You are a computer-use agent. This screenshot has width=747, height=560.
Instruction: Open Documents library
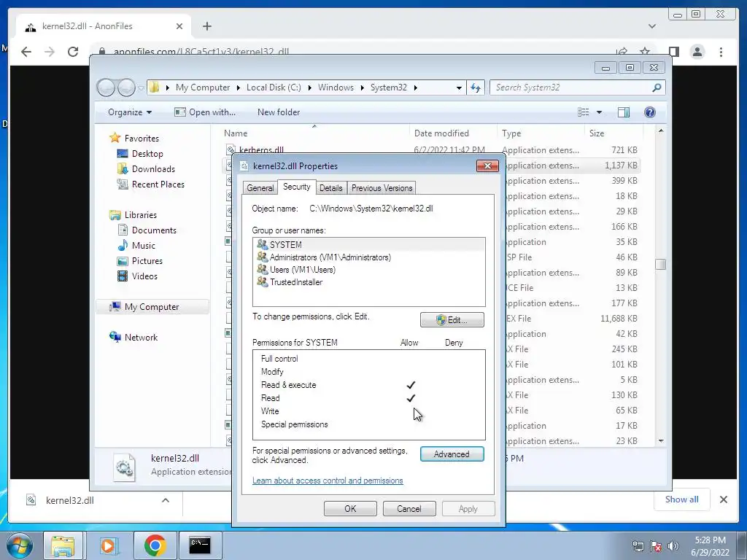coord(154,230)
